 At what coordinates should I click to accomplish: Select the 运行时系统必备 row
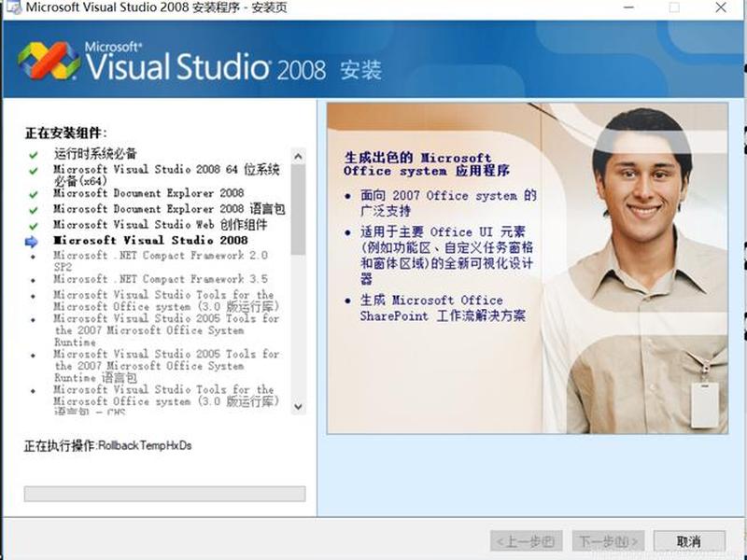(x=95, y=153)
